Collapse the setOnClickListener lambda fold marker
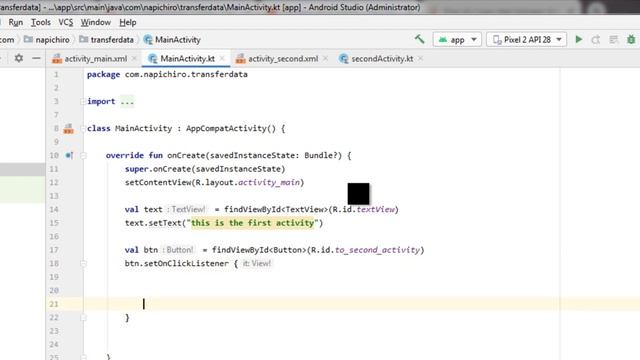The image size is (640, 360). point(83,264)
